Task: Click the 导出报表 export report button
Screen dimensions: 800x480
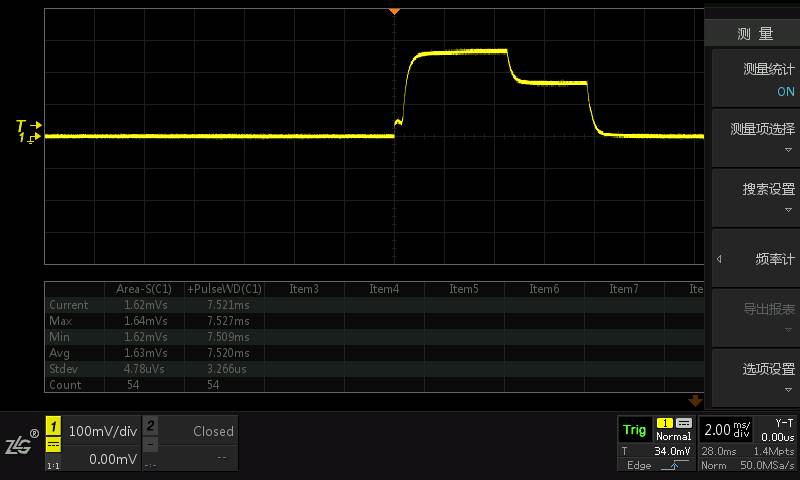Action: coord(755,317)
